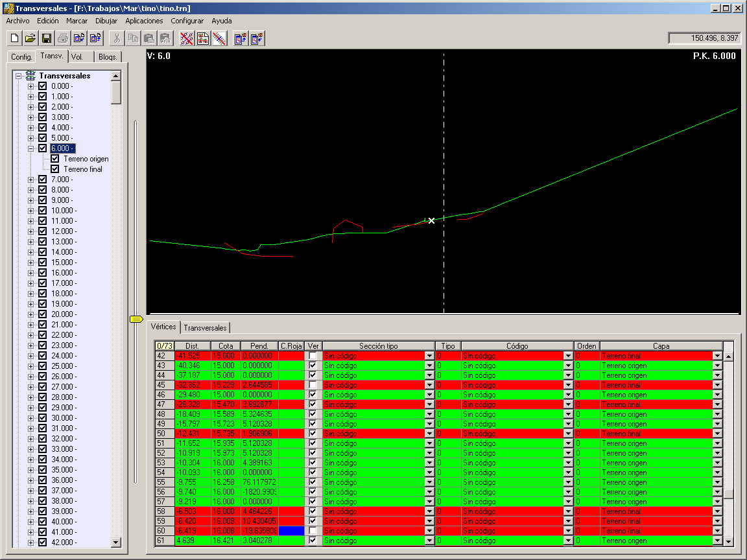Check the Ver box in row 42
This screenshot has width=747, height=560.
313,356
